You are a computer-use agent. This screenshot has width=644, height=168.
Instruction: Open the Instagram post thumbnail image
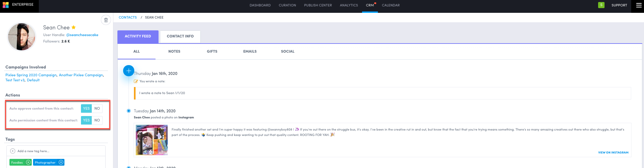pos(152,140)
